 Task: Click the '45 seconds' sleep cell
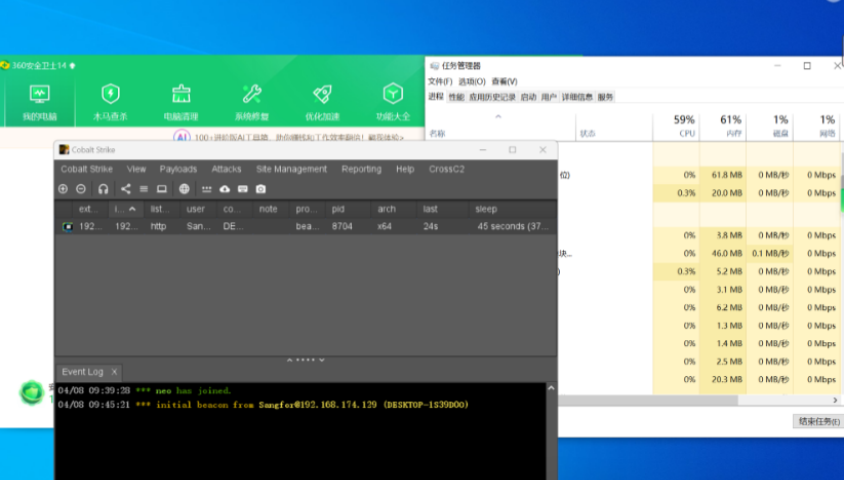tap(513, 227)
